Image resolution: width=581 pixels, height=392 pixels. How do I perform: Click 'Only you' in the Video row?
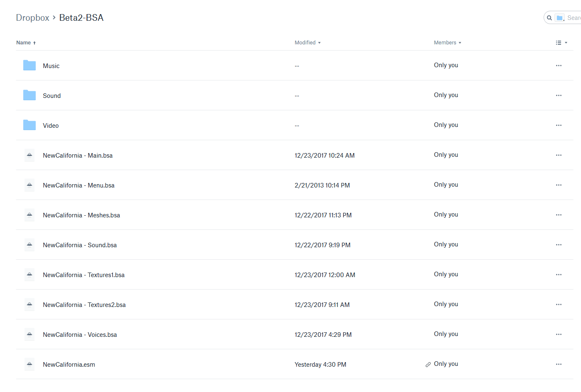(x=446, y=125)
